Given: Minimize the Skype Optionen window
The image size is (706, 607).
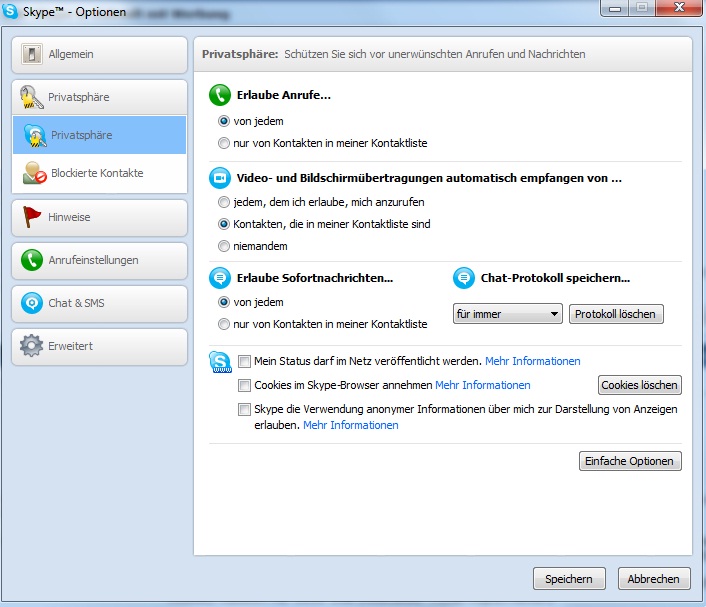Looking at the screenshot, I should point(615,8).
